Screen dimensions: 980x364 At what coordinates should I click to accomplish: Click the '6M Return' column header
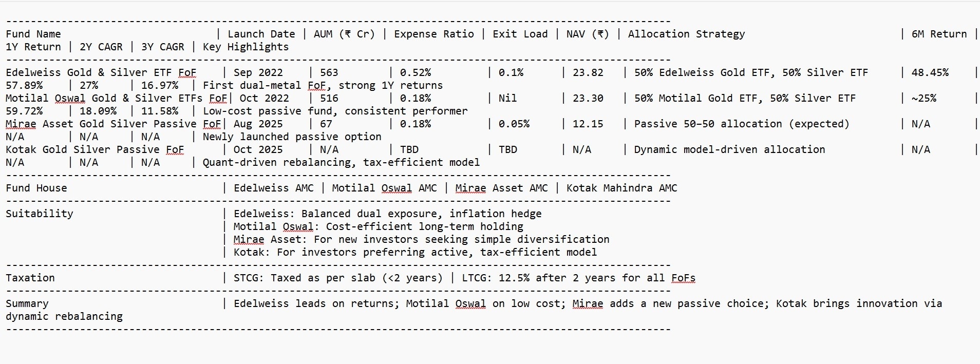(x=939, y=34)
